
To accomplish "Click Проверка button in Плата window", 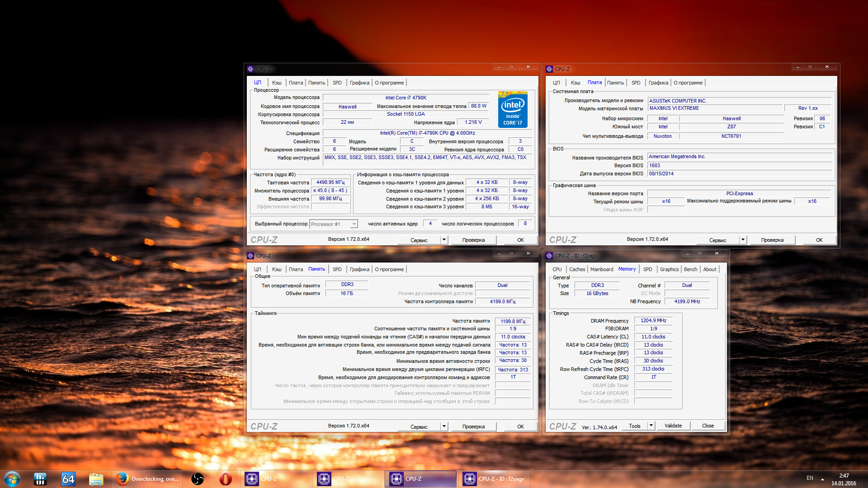I will 772,240.
